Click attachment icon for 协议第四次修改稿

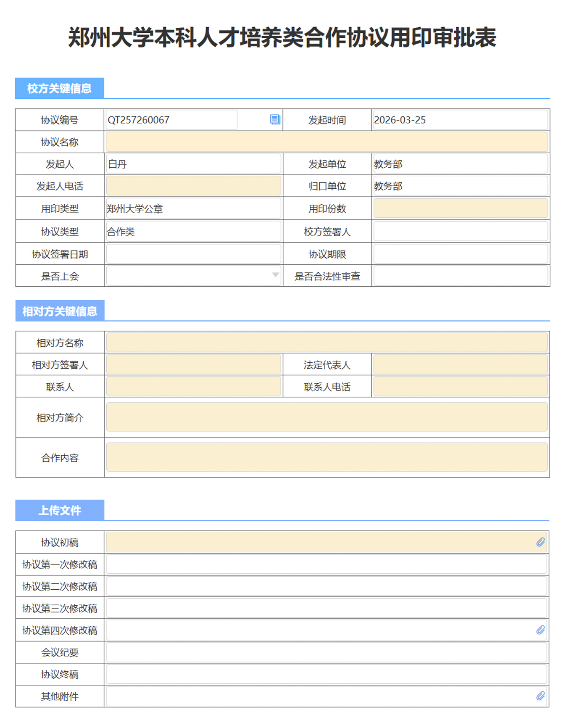click(x=540, y=630)
